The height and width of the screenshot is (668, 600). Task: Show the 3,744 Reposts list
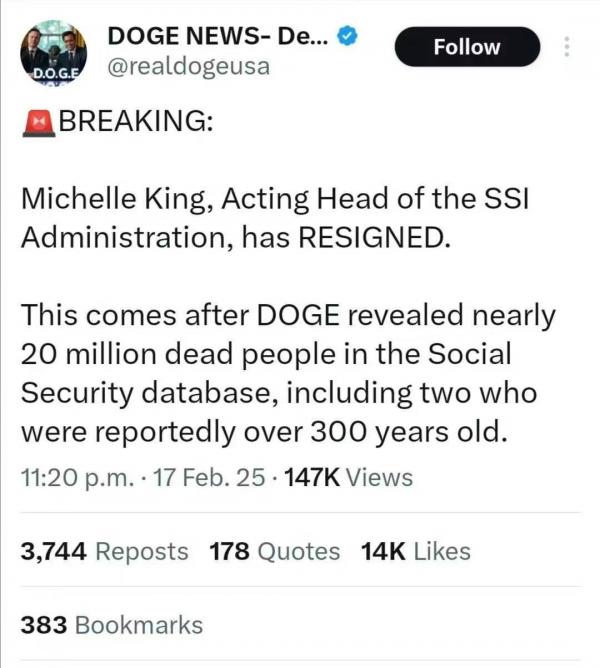tap(104, 551)
